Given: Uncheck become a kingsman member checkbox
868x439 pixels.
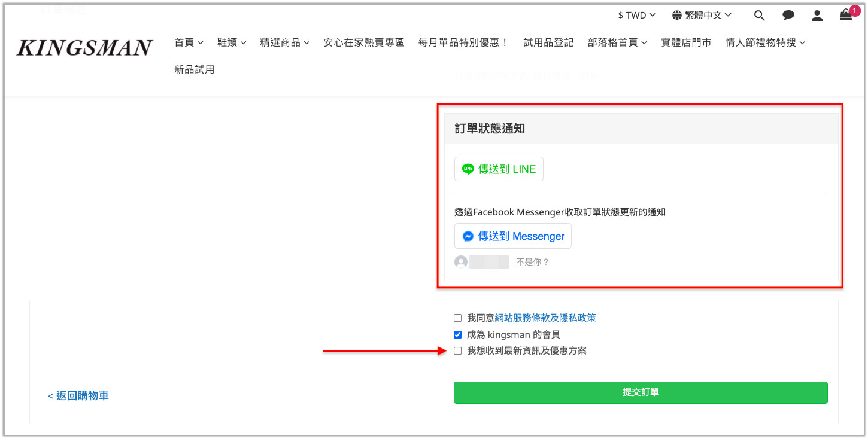Looking at the screenshot, I should 458,334.
